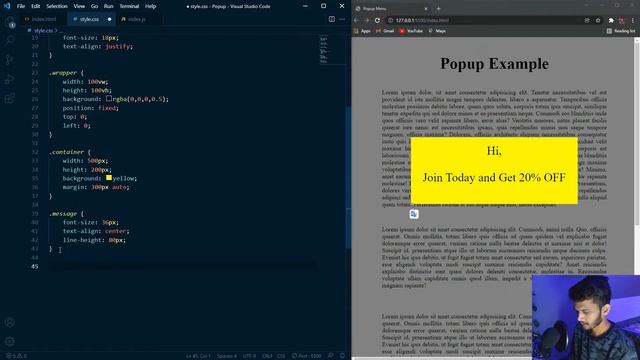This screenshot has width=640, height=360.
Task: Click the .wrapper selector on line 23
Action: click(63, 73)
